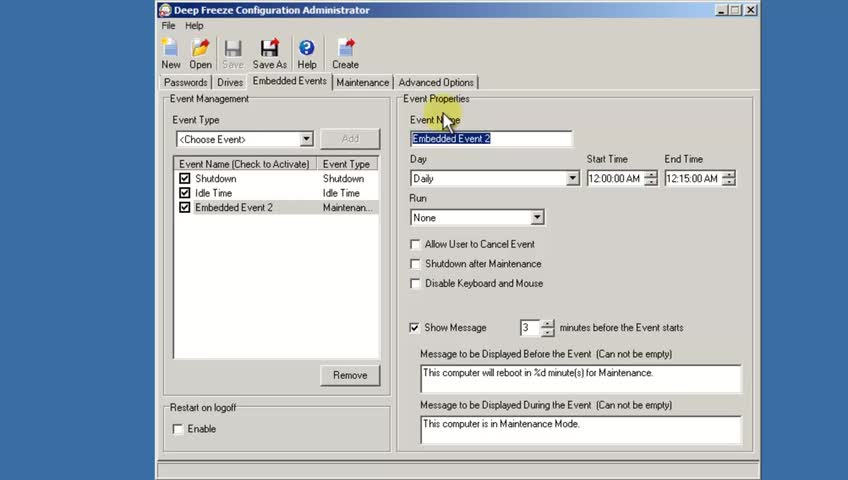Viewport: 848px width, 480px height.
Task: Click the message displayed before event box
Action: point(580,378)
